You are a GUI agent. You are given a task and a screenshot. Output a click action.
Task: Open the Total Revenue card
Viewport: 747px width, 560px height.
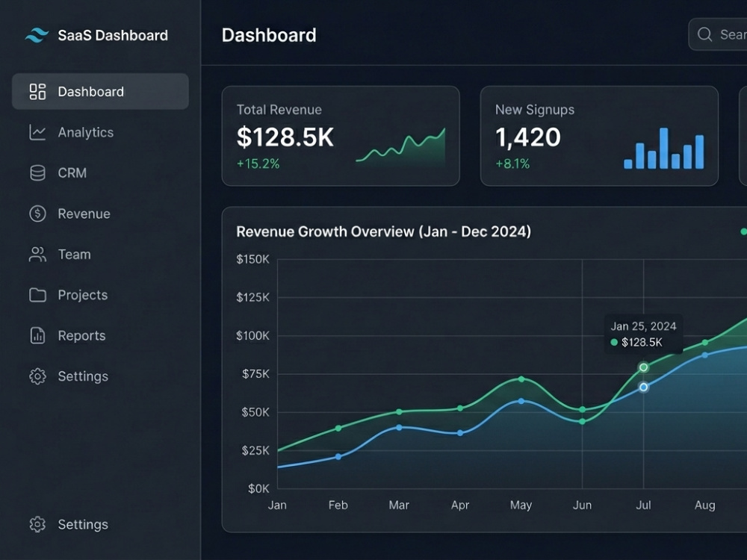(341, 136)
